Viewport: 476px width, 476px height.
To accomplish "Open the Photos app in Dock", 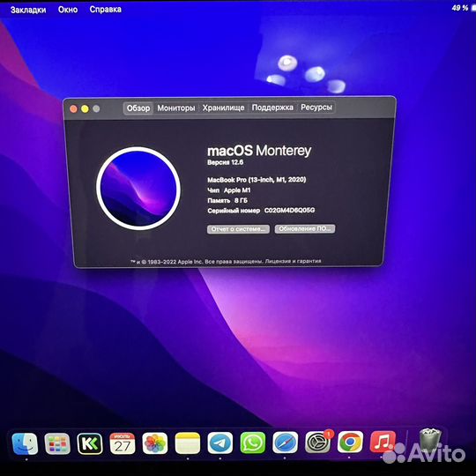I will tap(155, 443).
